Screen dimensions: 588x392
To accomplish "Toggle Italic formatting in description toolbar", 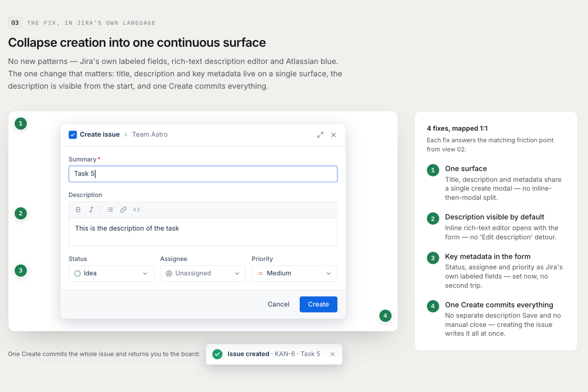I will click(92, 209).
